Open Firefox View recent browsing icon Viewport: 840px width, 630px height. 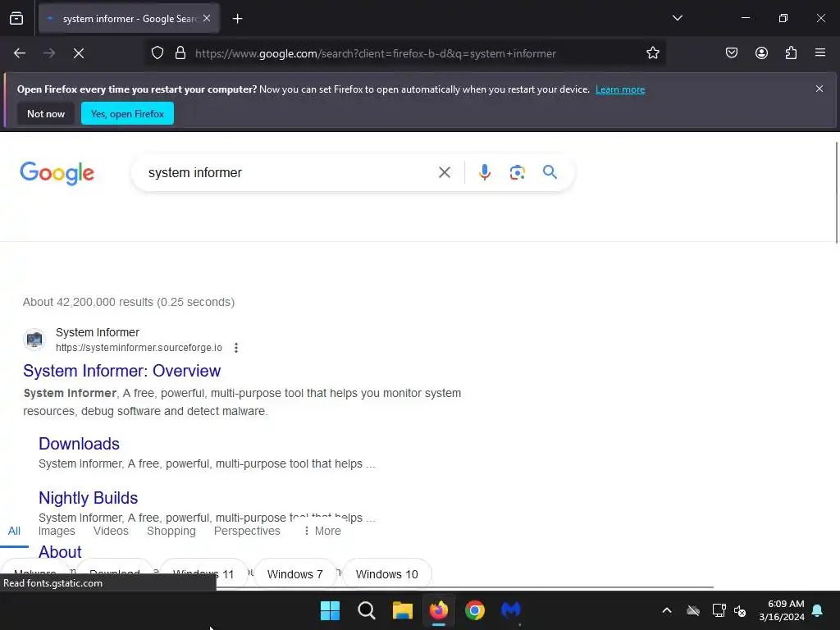(x=16, y=18)
